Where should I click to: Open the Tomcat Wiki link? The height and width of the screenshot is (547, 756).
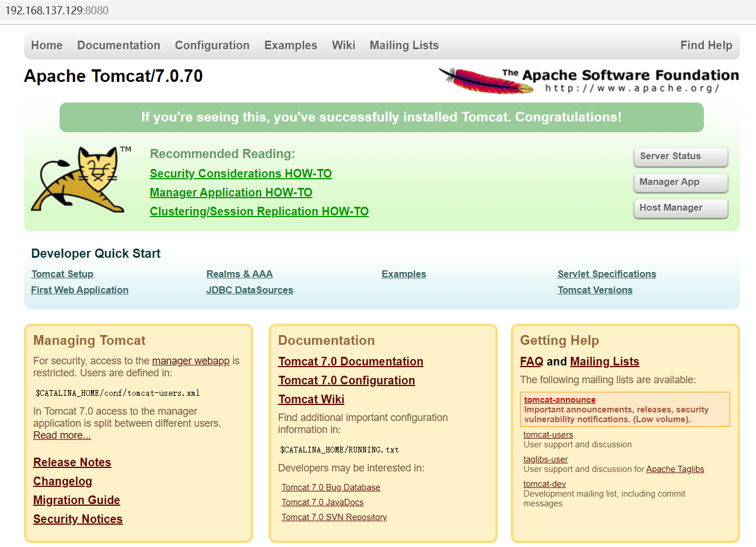click(311, 399)
